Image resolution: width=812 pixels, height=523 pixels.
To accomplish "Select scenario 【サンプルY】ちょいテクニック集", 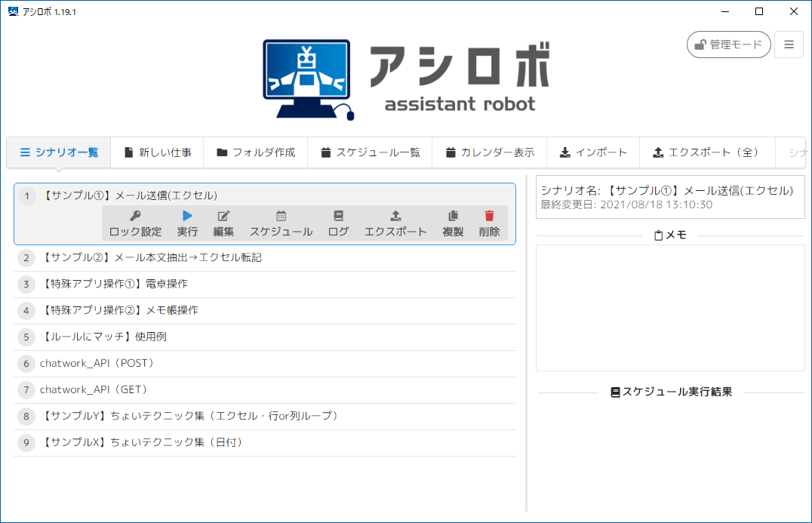I will (265, 417).
